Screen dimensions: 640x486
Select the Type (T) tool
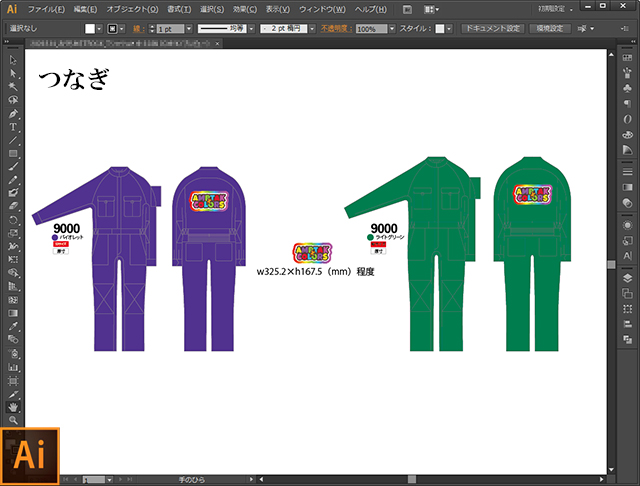[x=13, y=127]
